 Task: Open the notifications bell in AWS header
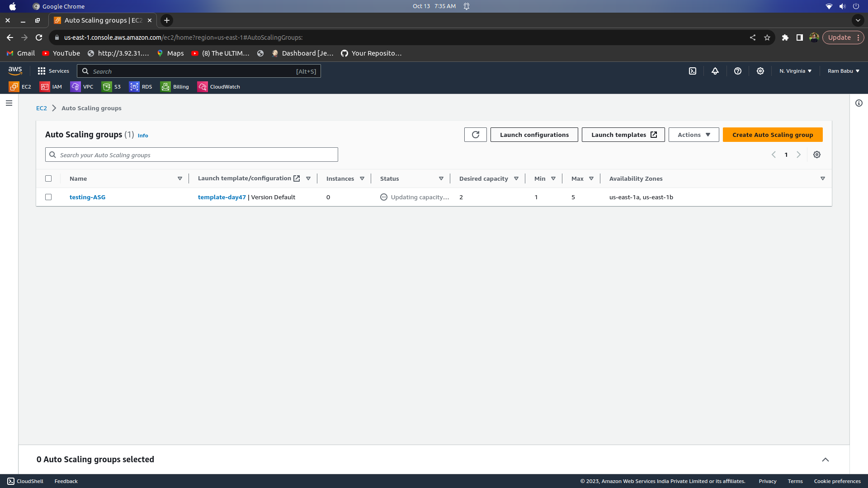(x=715, y=71)
